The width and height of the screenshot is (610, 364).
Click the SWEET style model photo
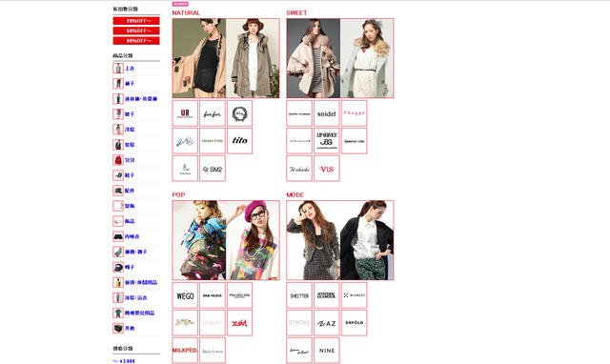(x=340, y=58)
